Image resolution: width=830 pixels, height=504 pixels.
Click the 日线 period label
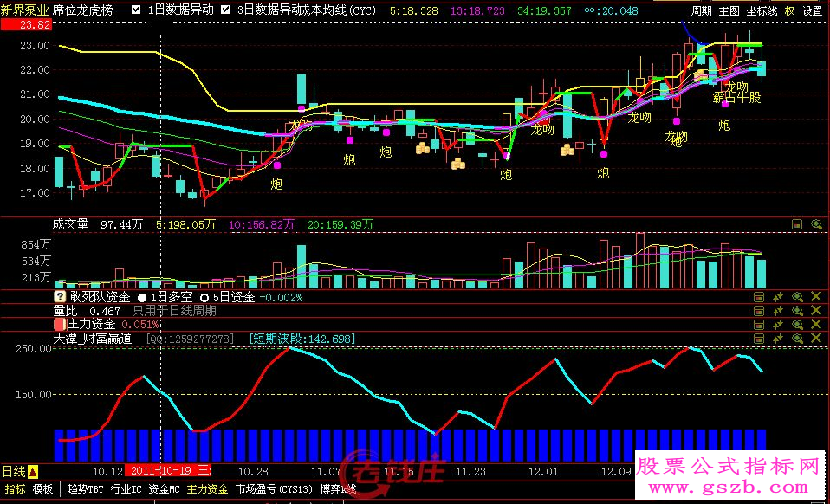coord(14,471)
